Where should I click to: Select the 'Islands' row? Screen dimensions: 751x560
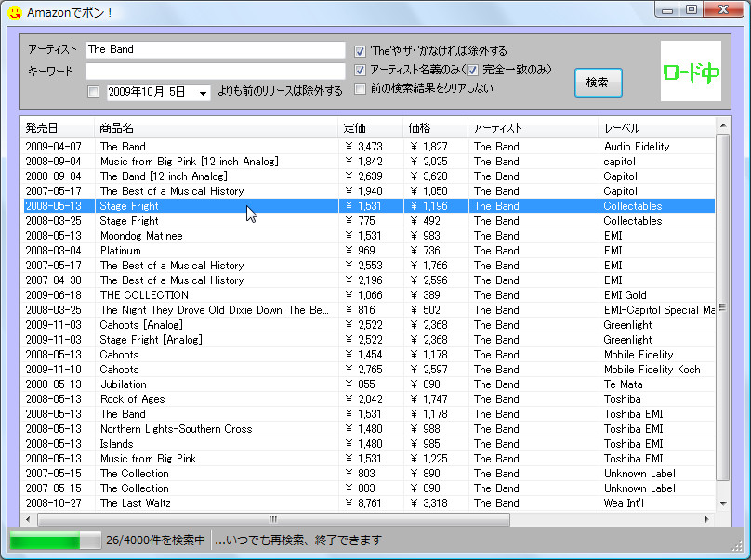369,443
